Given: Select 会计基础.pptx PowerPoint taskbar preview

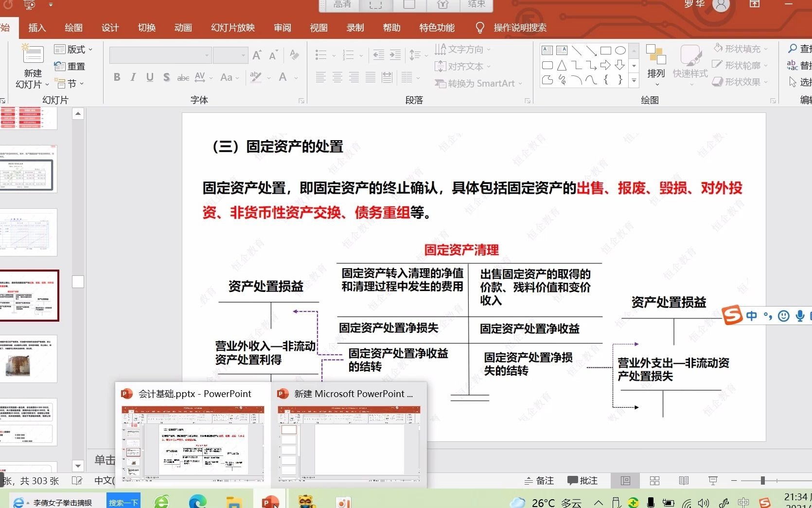Looking at the screenshot, I should click(x=193, y=435).
